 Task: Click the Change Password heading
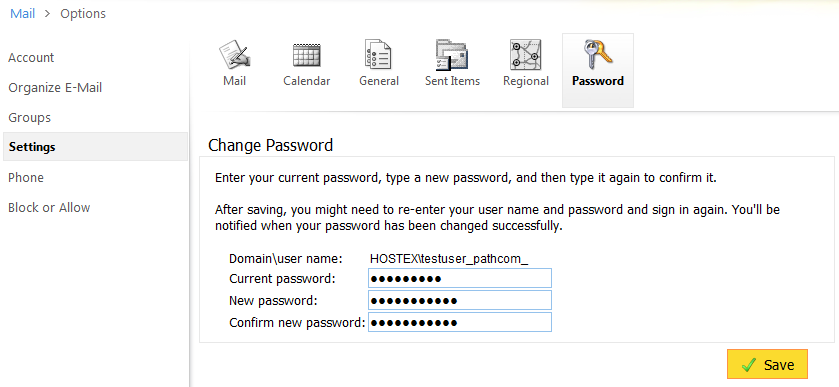270,145
